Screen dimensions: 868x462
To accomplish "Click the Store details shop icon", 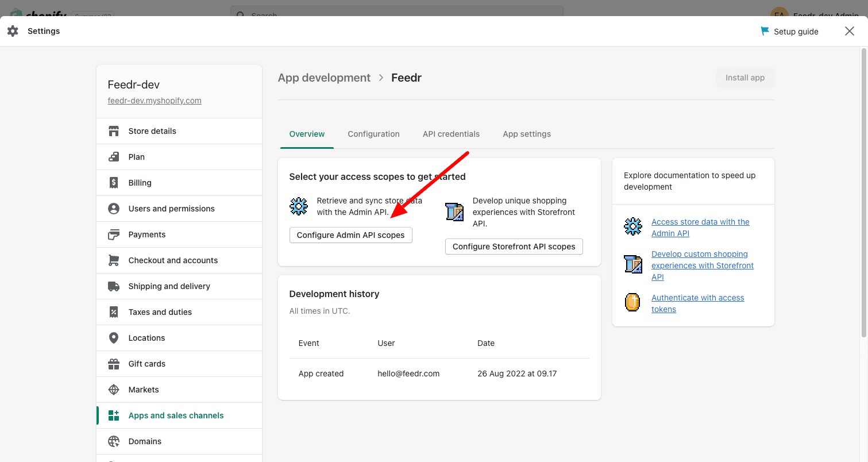I will (114, 131).
